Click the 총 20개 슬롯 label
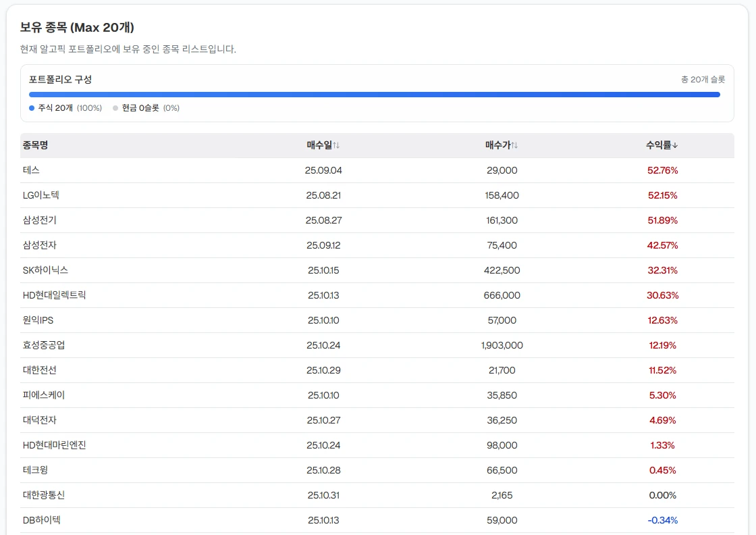Viewport: 756px width, 535px height. click(x=703, y=80)
